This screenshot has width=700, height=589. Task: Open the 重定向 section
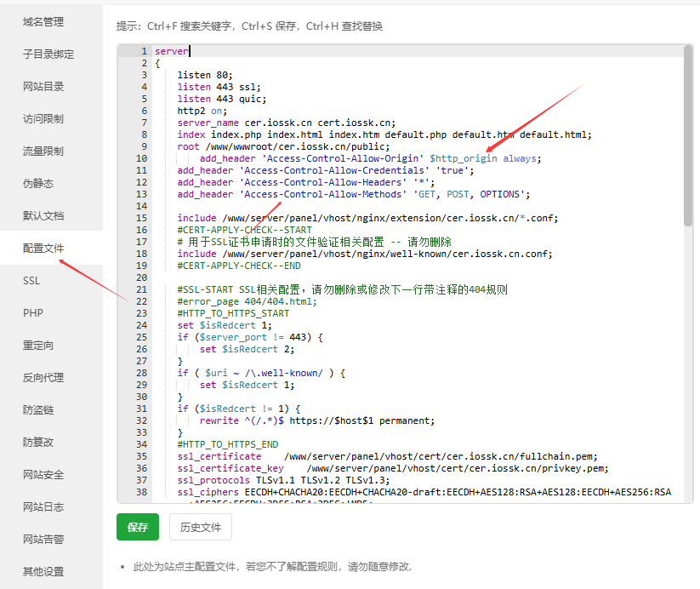38,346
